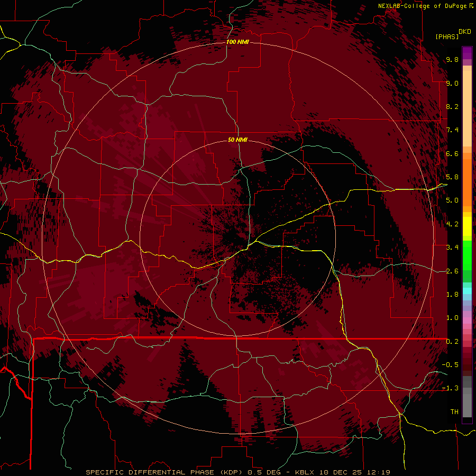Click the pink color band beside 1.0
Screen dimensions: 476x476
pos(467,320)
